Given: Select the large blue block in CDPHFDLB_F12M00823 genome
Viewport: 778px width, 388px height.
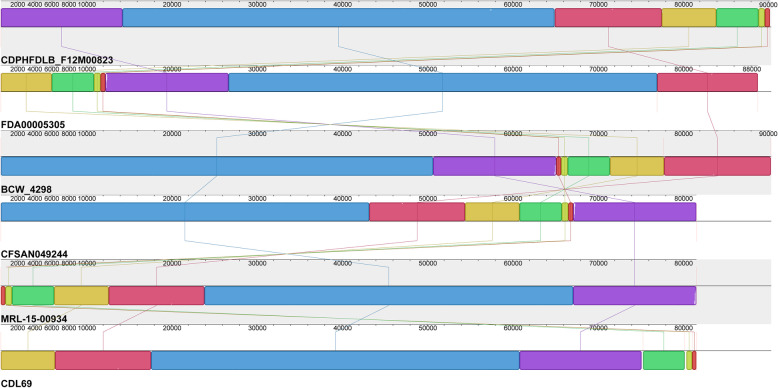Looking at the screenshot, I should 338,17.
